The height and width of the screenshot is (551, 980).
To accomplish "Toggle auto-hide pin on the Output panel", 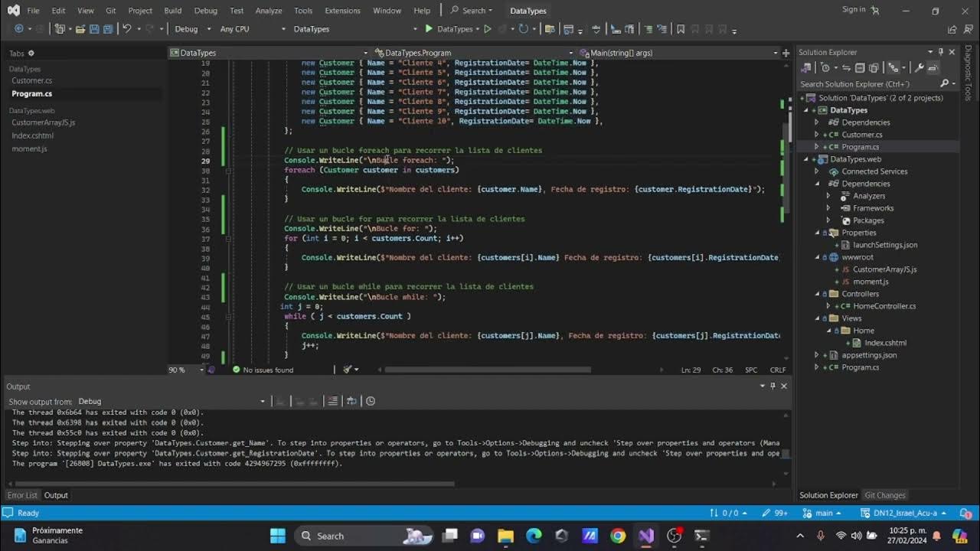I will (773, 386).
